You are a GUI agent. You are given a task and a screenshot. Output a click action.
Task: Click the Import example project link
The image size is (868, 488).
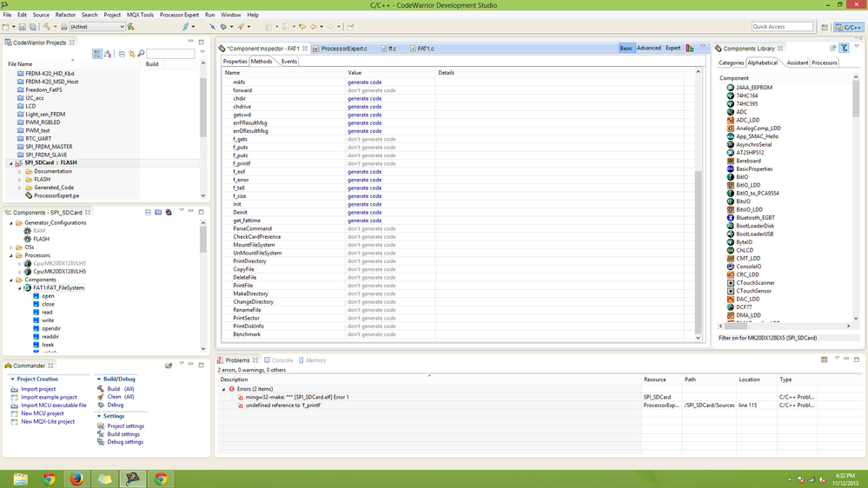point(49,398)
